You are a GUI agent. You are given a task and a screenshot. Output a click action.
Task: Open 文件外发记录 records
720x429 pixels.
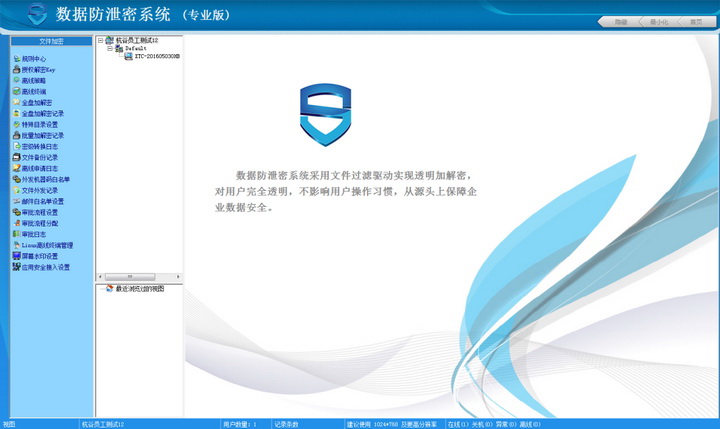[36, 190]
